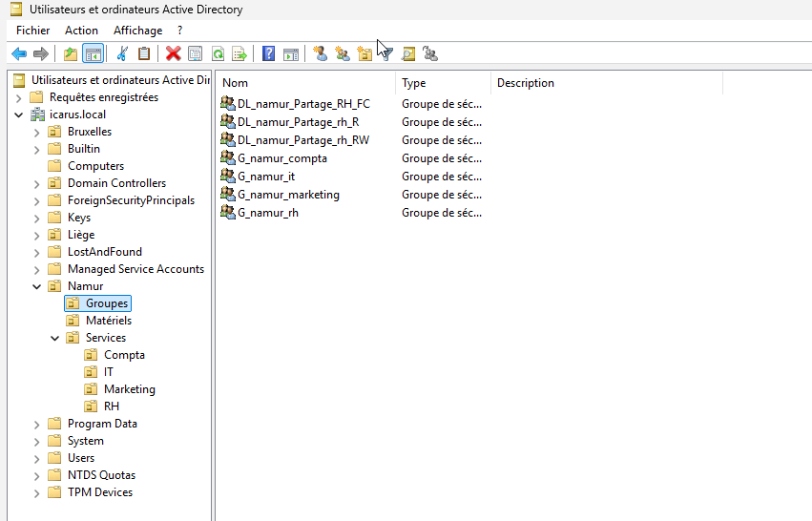
Task: Click group icon beside G_namur_rh
Action: (228, 213)
